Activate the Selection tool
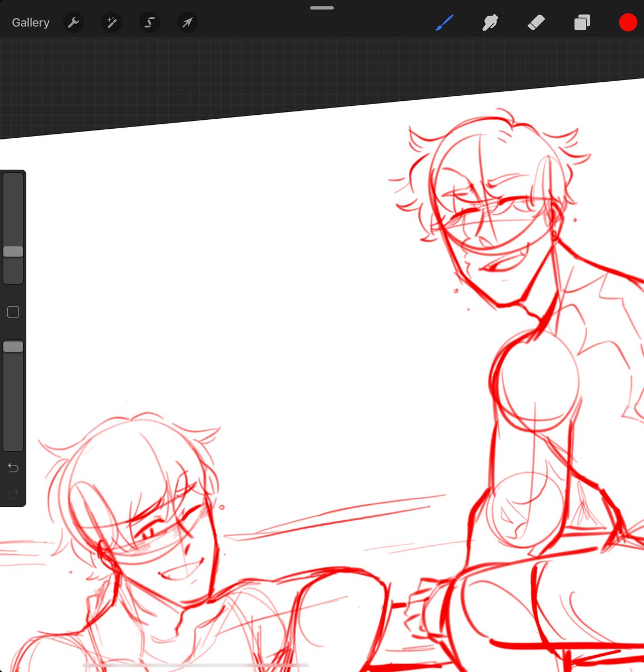Viewport: 644px width, 672px height. pyautogui.click(x=150, y=22)
